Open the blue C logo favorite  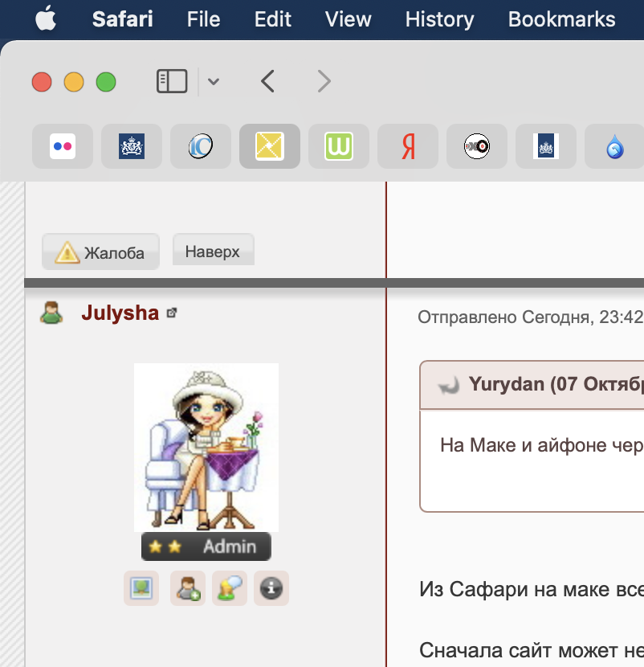pos(201,146)
